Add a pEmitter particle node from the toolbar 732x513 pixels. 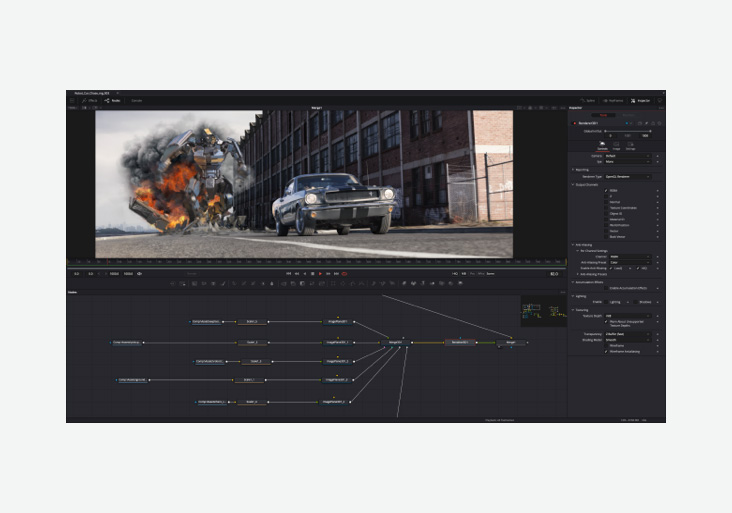pos(373,283)
